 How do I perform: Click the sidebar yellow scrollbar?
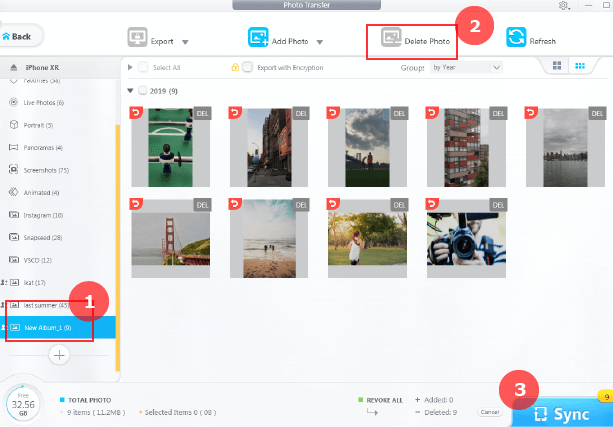[x=118, y=248]
